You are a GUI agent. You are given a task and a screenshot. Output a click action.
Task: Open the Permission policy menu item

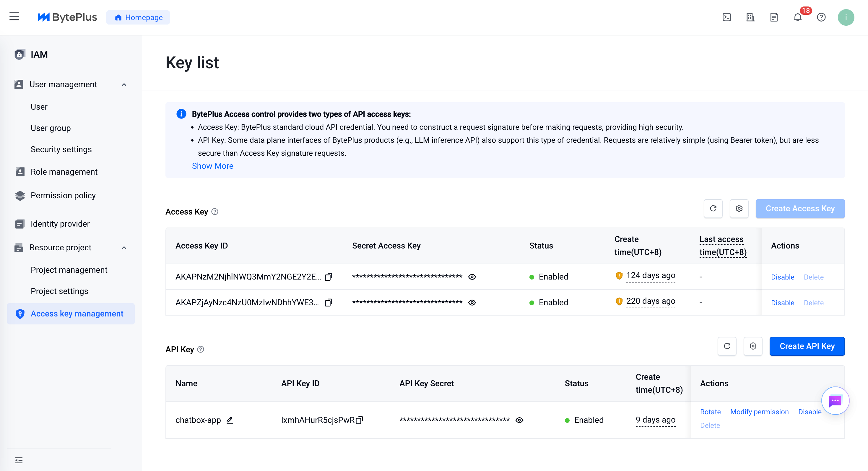click(x=63, y=195)
